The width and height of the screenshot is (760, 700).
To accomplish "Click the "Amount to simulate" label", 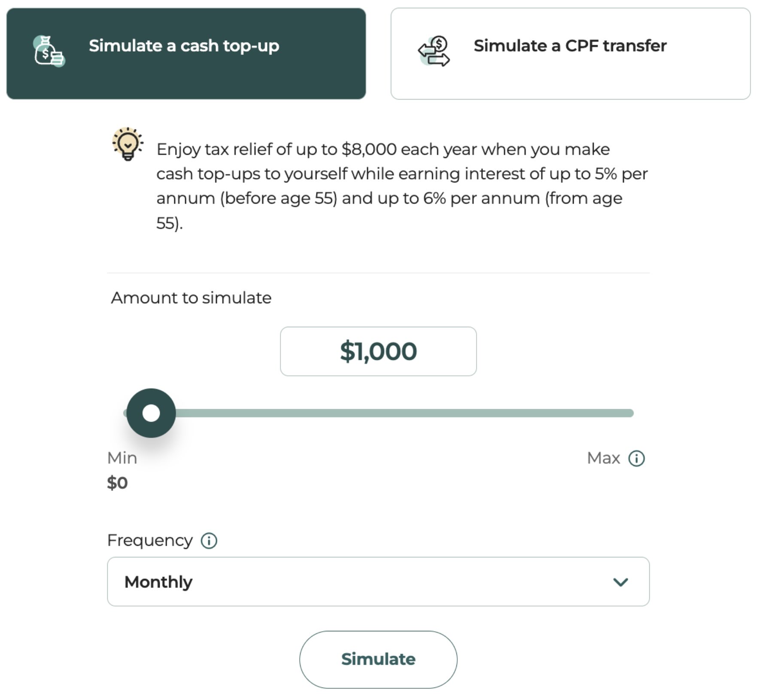I will (191, 298).
